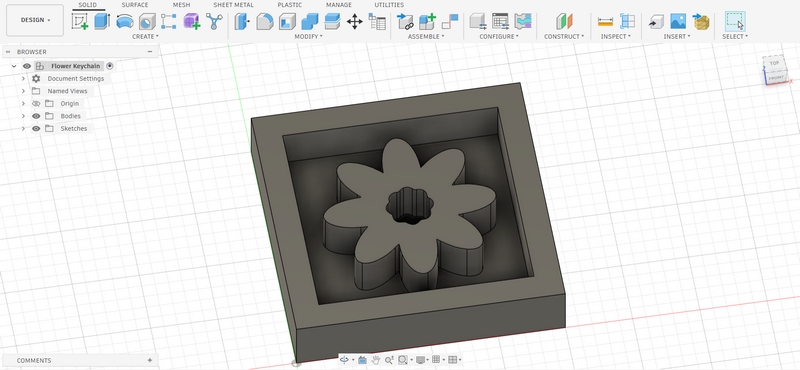This screenshot has width=800, height=370.
Task: Select the Revolve tool icon
Action: [x=124, y=21]
